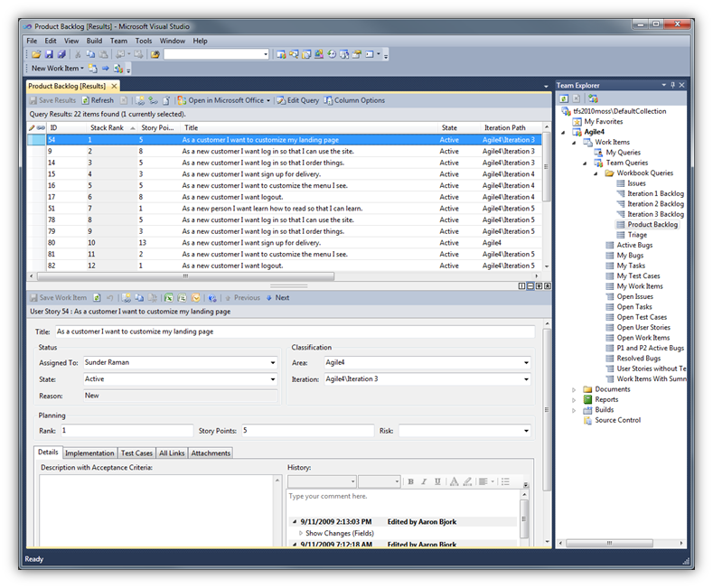
Task: Collapse the Workbook Queries folder
Action: 596,173
